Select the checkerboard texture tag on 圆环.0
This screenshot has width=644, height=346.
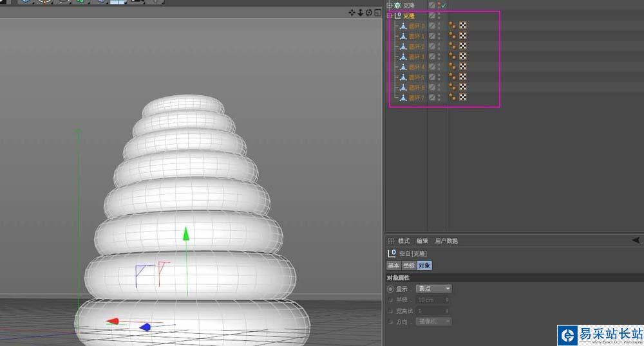pyautogui.click(x=463, y=26)
